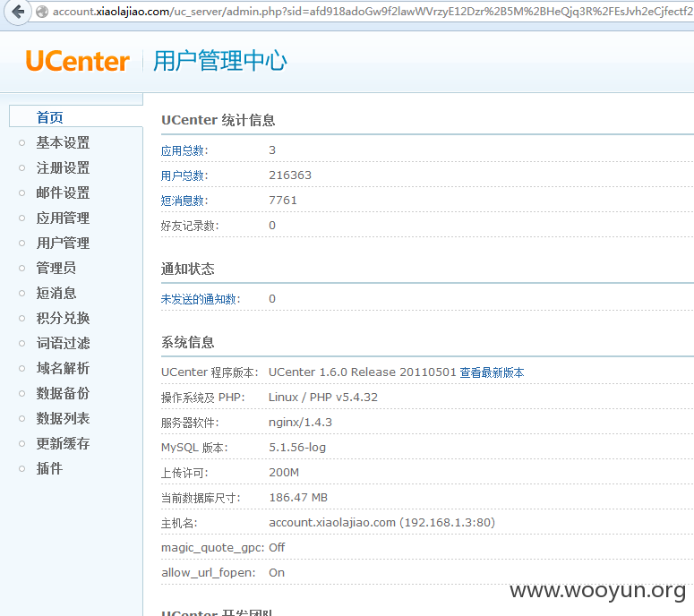The height and width of the screenshot is (616, 694).
Task: Go to 管理员 in the sidebar
Action: pos(56,268)
